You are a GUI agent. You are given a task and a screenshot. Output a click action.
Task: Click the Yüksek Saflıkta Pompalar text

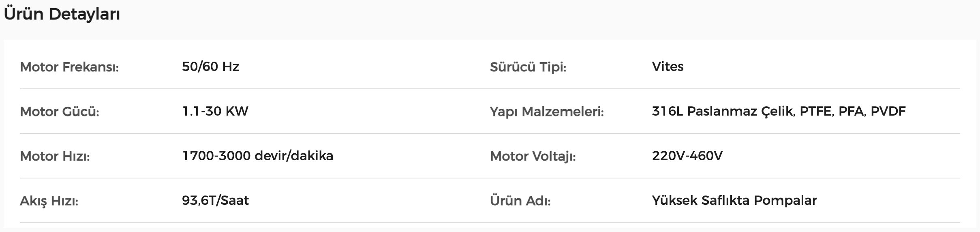coord(734,200)
